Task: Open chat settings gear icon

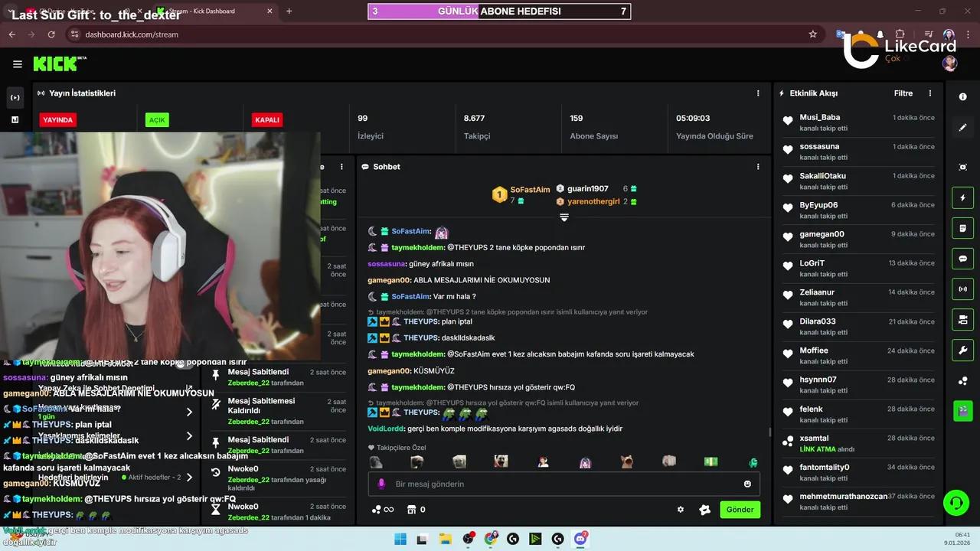Action: pyautogui.click(x=680, y=510)
